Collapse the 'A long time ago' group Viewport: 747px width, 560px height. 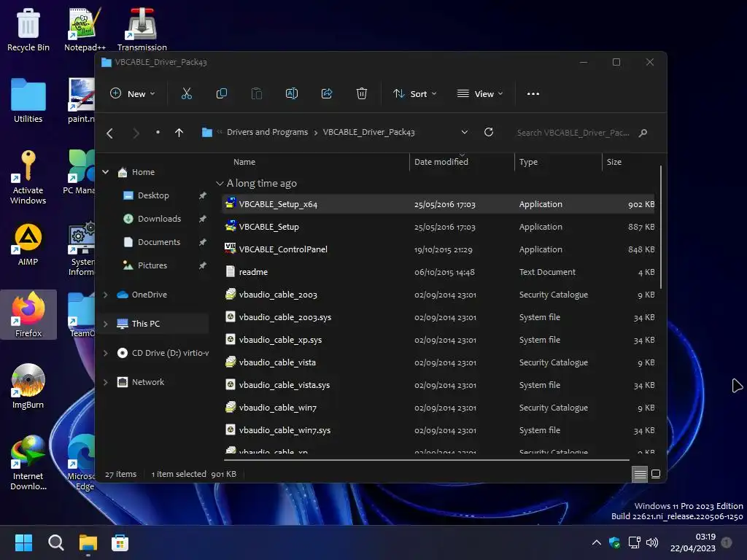click(219, 183)
